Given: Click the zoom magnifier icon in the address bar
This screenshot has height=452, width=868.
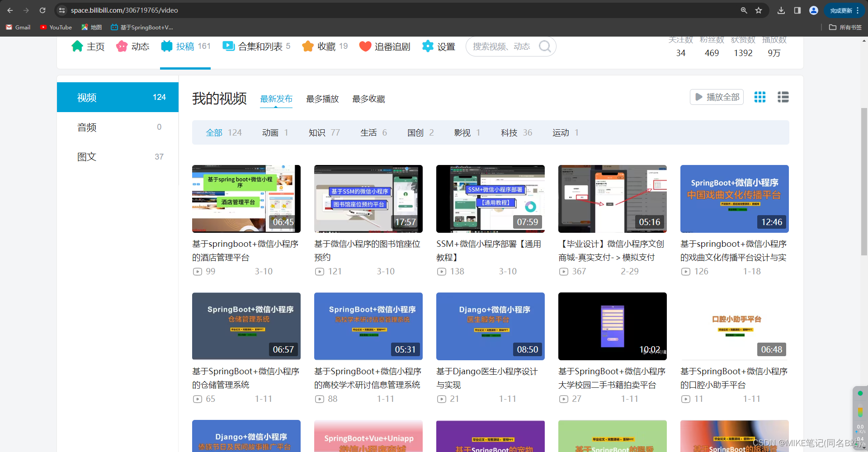Looking at the screenshot, I should point(744,10).
